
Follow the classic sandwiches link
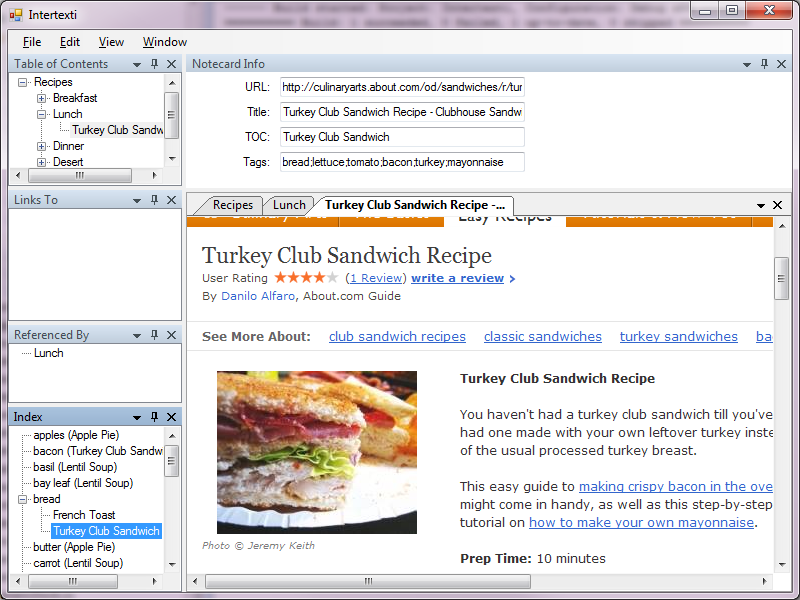pyautogui.click(x=543, y=337)
